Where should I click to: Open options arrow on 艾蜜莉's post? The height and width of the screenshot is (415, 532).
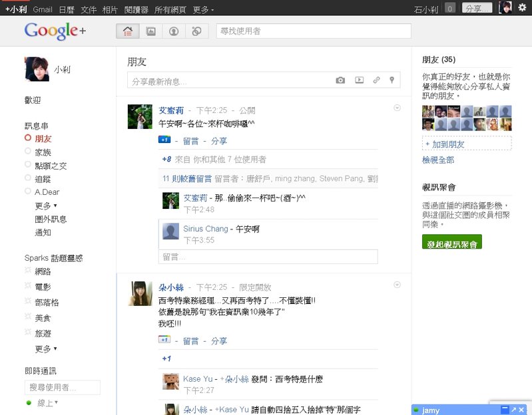pyautogui.click(x=397, y=108)
